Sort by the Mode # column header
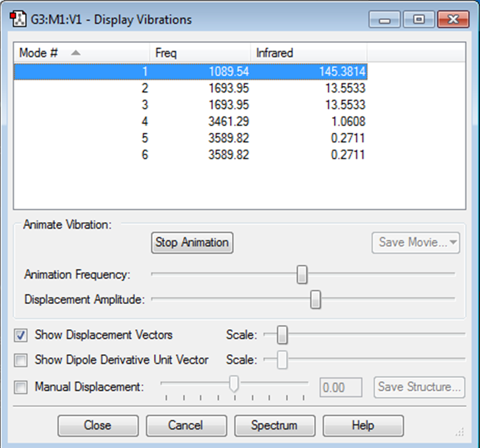Image resolution: width=480 pixels, height=448 pixels. [81, 53]
